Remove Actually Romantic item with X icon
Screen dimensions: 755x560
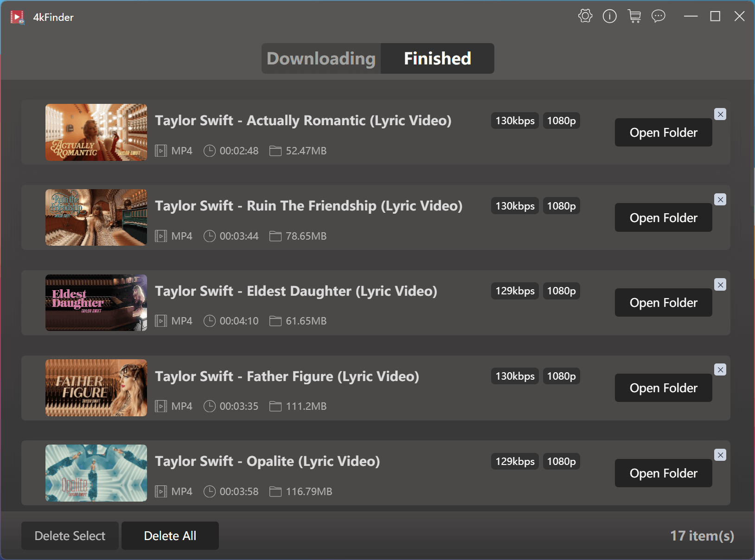pyautogui.click(x=720, y=114)
